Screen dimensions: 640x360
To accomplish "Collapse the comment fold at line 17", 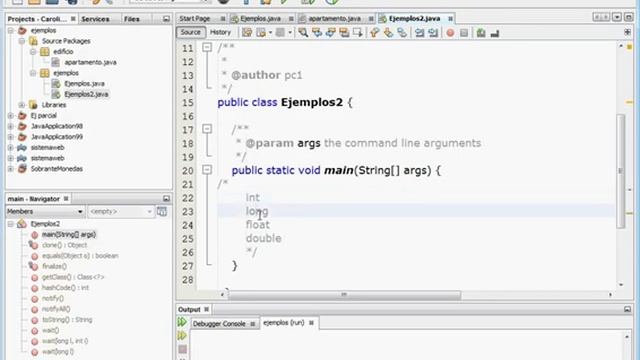I will tap(207, 129).
